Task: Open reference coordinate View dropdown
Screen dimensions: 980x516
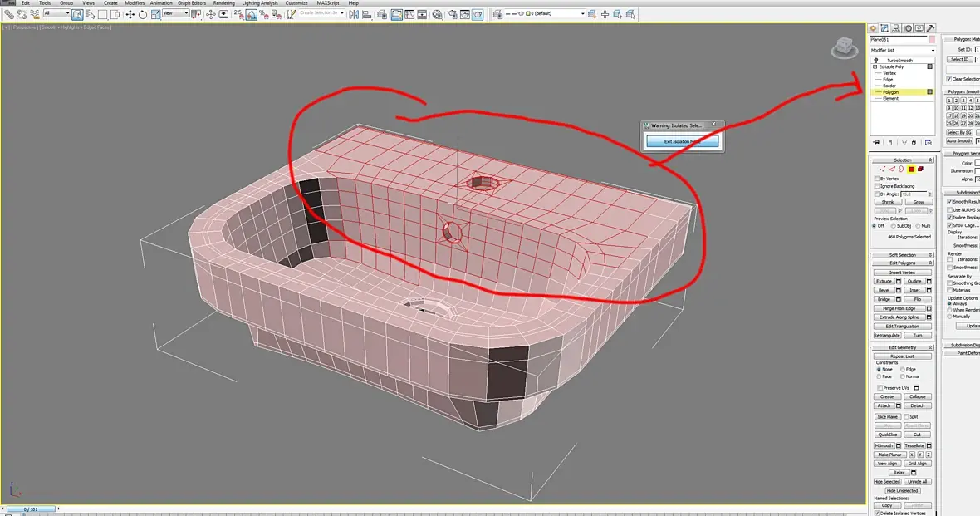Action: tap(175, 13)
